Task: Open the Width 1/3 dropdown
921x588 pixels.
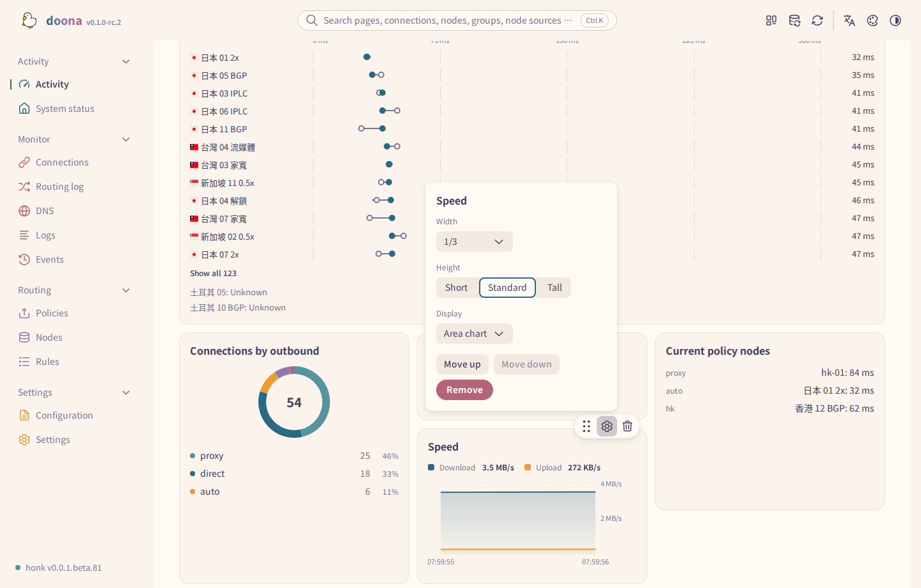Action: (475, 242)
